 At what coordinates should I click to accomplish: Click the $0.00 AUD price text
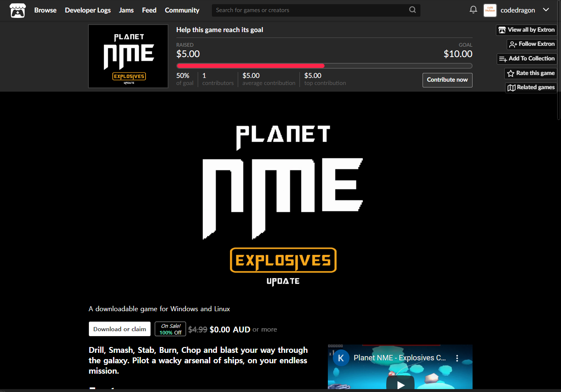coord(230,330)
